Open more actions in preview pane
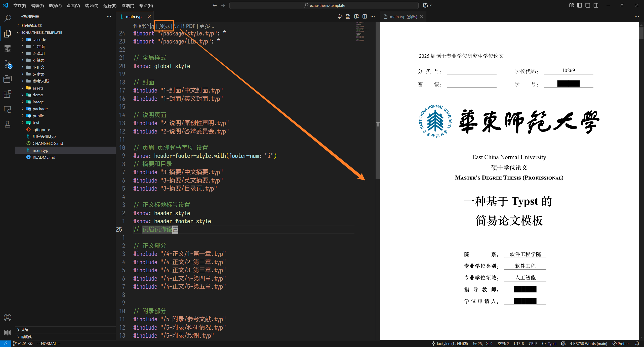Image resolution: width=644 pixels, height=347 pixels. [637, 17]
